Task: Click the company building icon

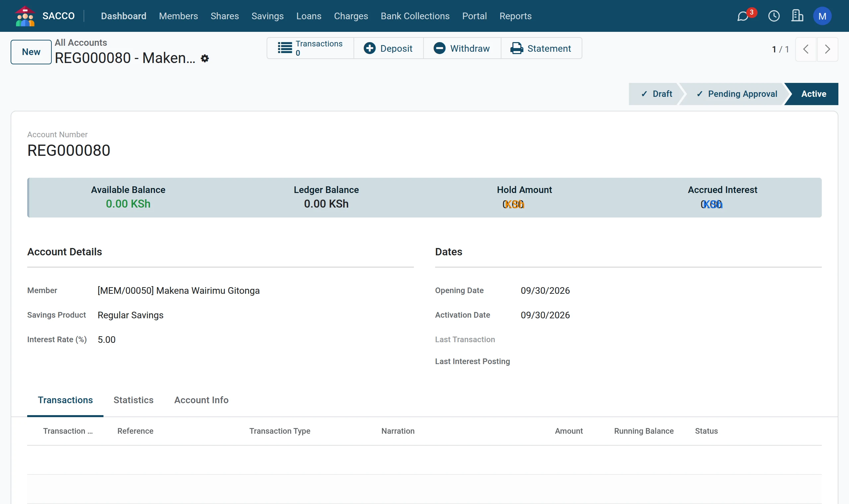Action: [x=797, y=16]
